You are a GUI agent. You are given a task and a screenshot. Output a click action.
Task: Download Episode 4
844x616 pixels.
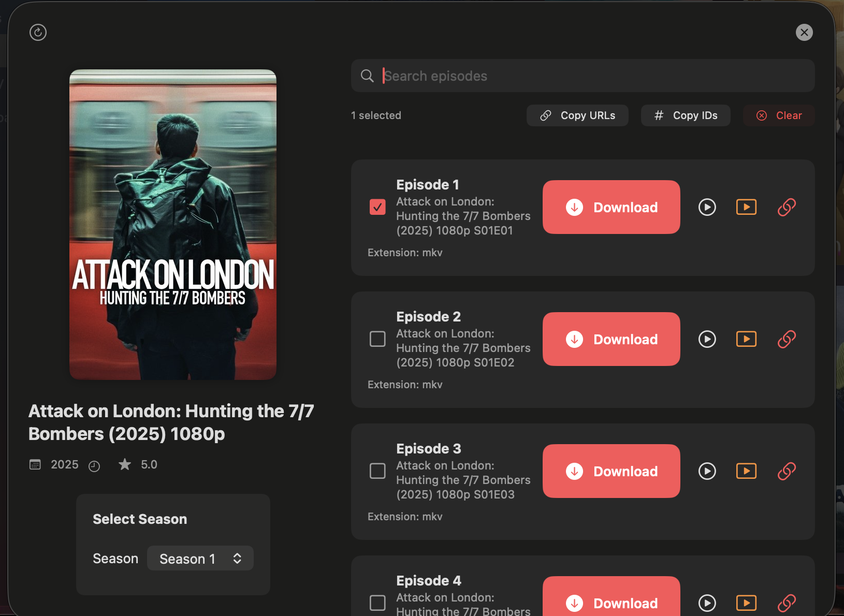pyautogui.click(x=612, y=596)
